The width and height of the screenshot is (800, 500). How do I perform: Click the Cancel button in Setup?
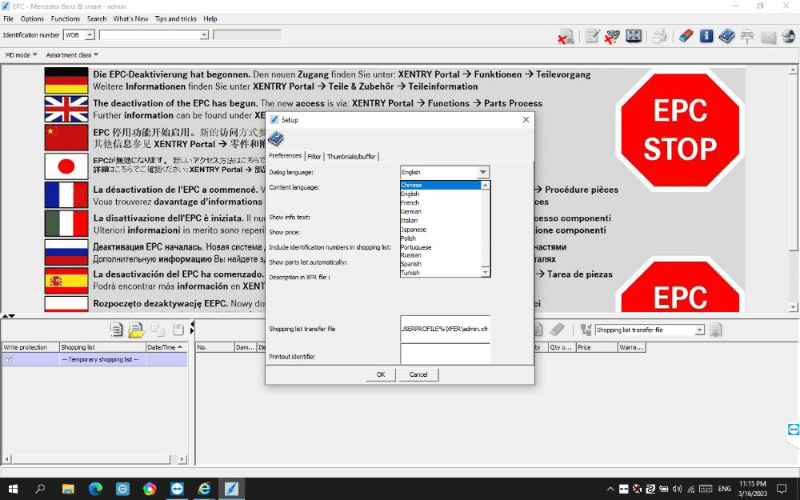(418, 374)
